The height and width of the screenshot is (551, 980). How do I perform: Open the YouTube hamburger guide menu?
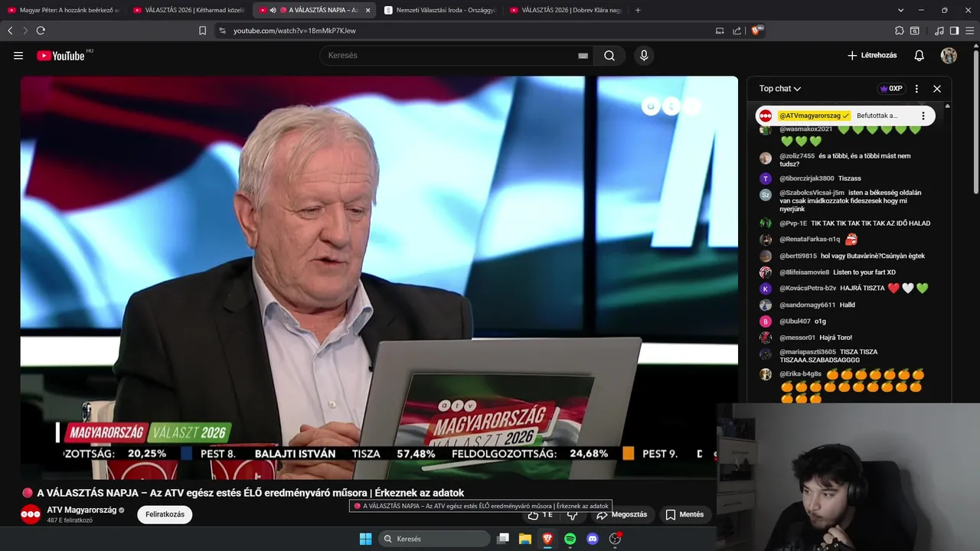pos(18,55)
